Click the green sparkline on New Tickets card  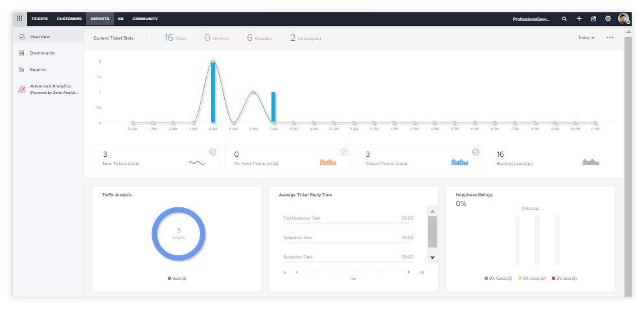click(197, 163)
